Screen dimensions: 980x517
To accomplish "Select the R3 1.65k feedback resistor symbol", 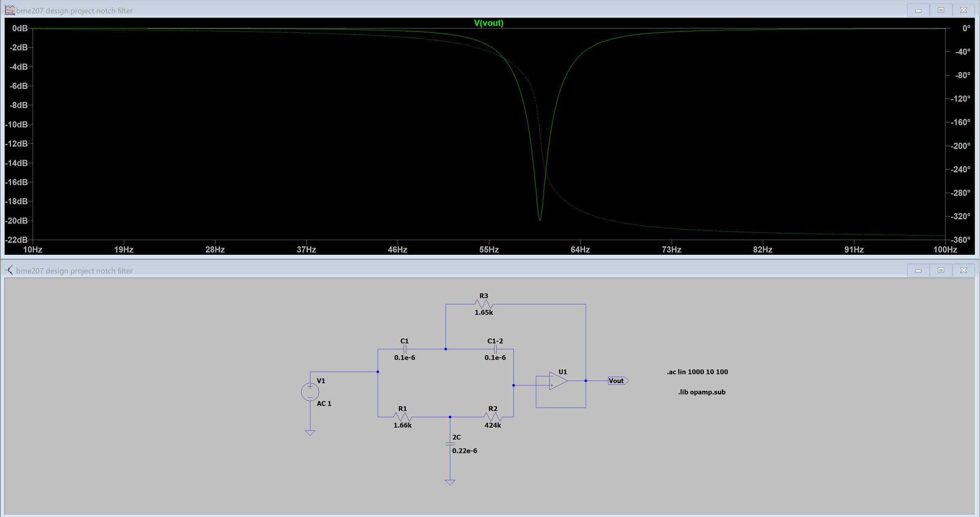I will click(x=483, y=304).
